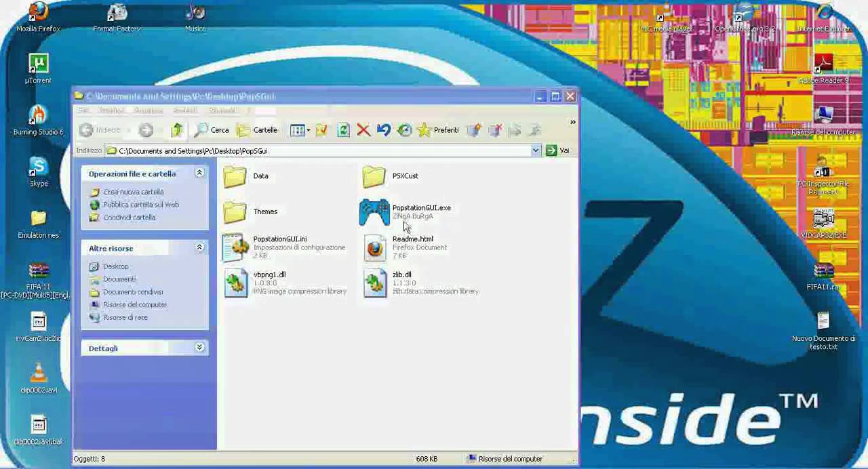The width and height of the screenshot is (868, 469).
Task: Open the Modifica menu
Action: (x=111, y=110)
